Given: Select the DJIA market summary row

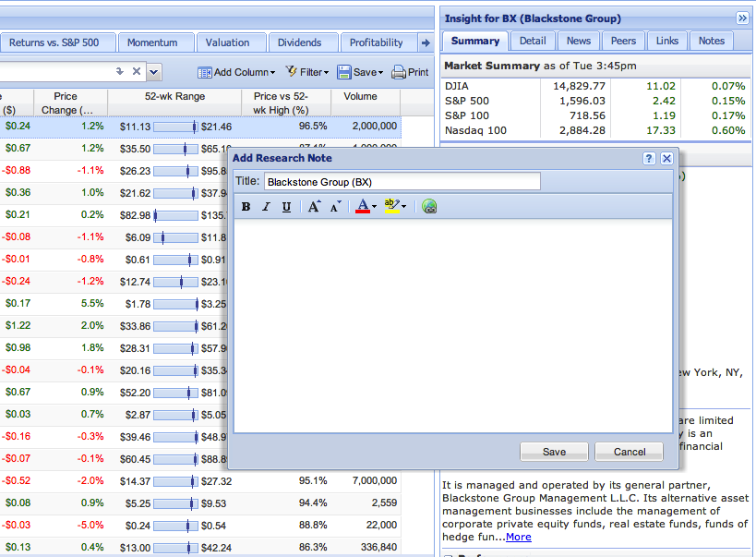Looking at the screenshot, I should coord(595,86).
